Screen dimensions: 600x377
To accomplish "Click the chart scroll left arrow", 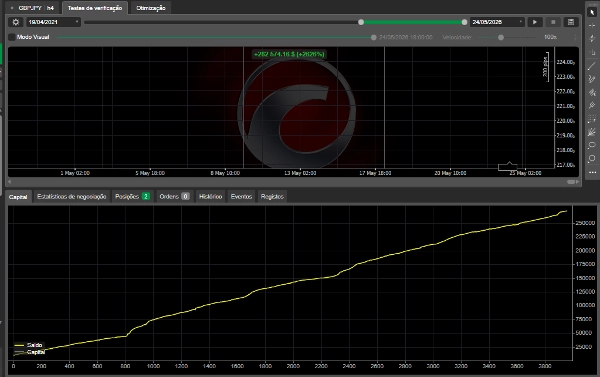I will 10,182.
